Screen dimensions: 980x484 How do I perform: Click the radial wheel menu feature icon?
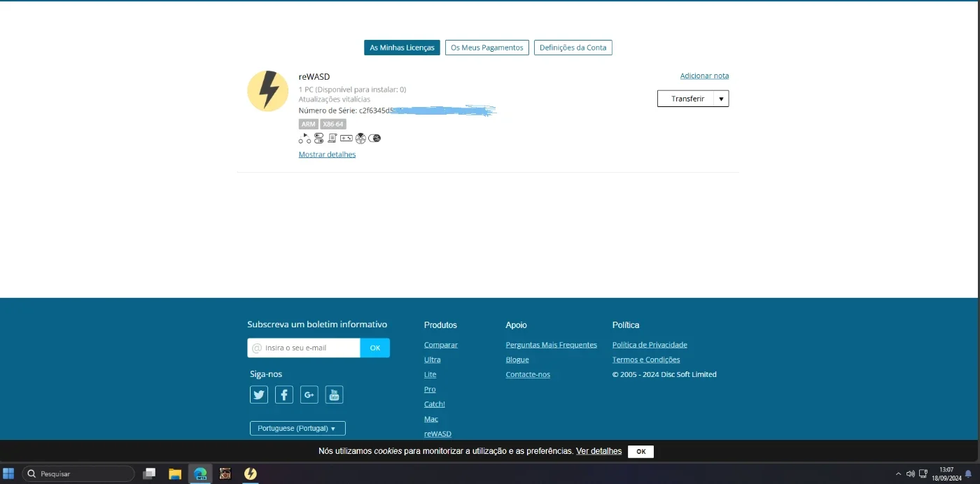pyautogui.click(x=360, y=138)
